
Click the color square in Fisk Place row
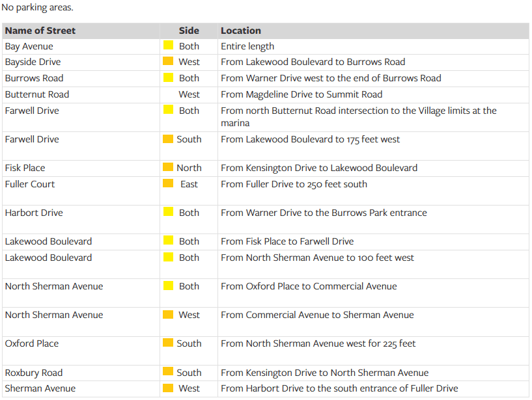[x=168, y=167]
